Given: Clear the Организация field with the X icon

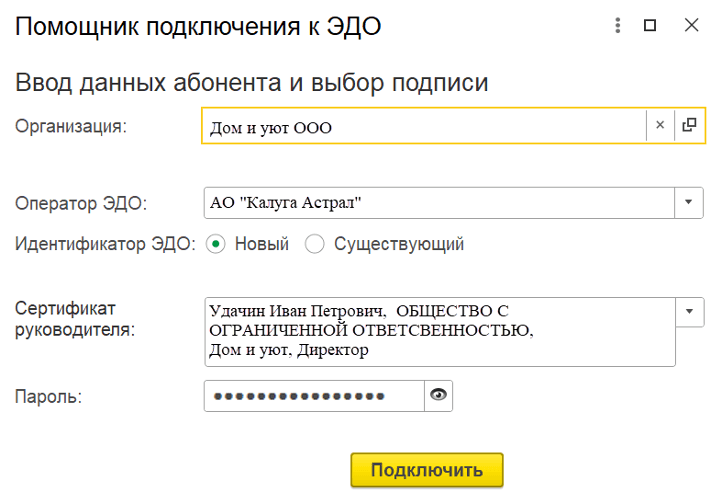Looking at the screenshot, I should coord(660,126).
